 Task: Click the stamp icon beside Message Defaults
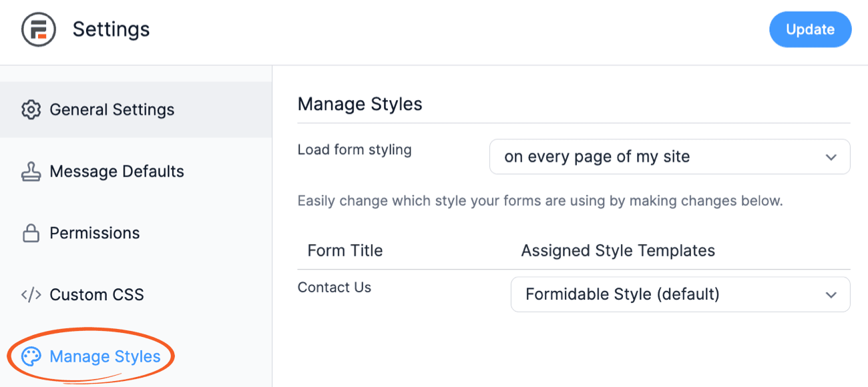[x=31, y=171]
